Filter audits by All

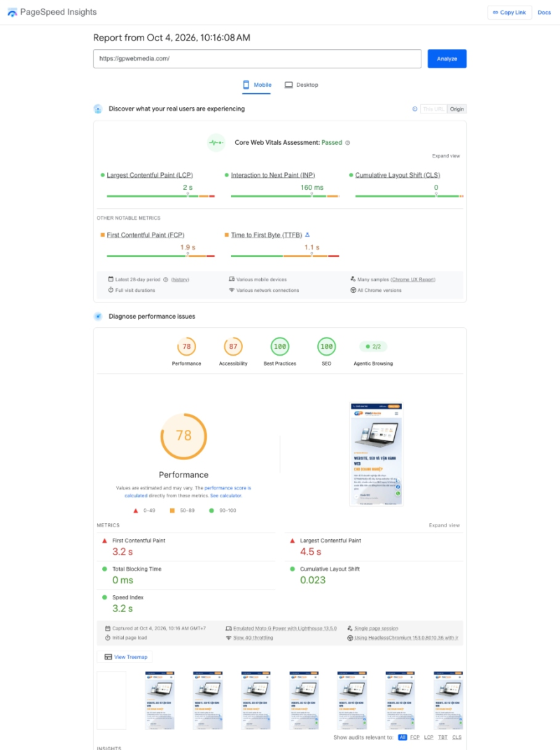coord(402,737)
